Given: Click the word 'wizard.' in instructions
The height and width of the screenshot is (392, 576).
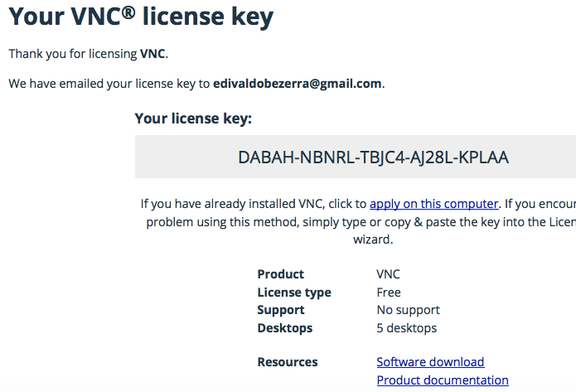Looking at the screenshot, I should 373,240.
